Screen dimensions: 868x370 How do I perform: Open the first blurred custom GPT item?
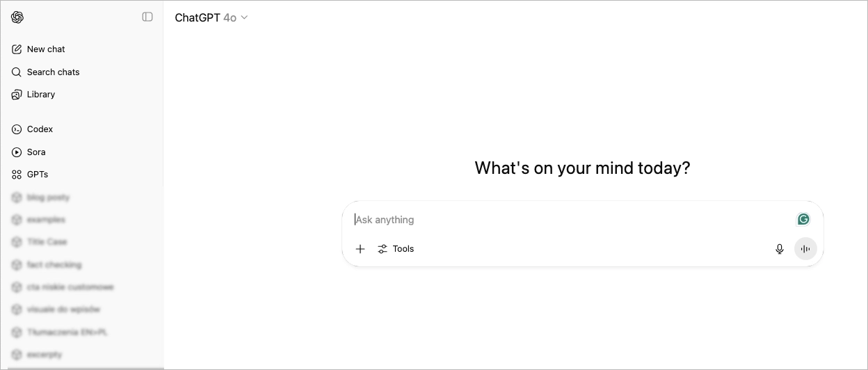click(x=48, y=198)
